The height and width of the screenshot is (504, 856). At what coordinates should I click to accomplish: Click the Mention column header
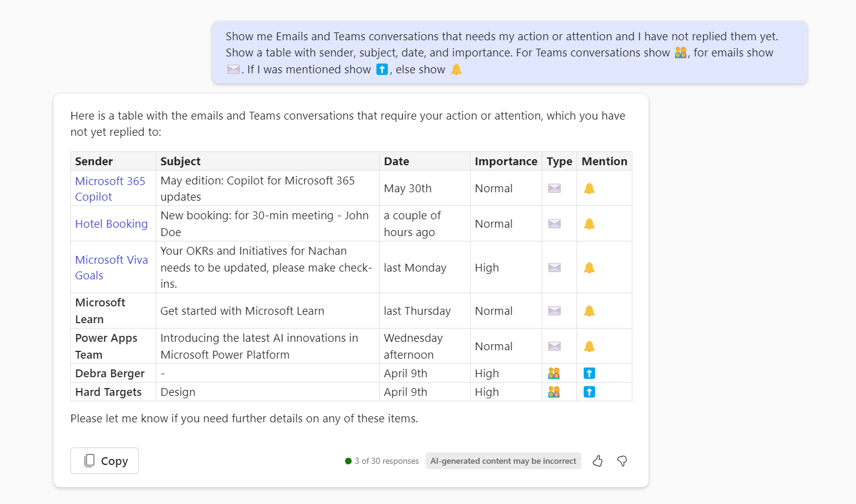pyautogui.click(x=604, y=162)
